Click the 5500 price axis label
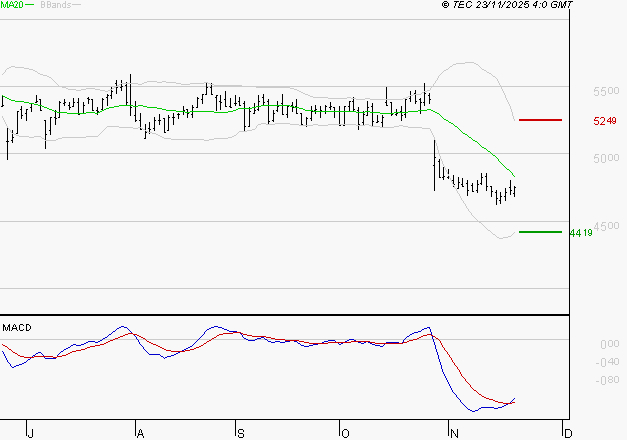Image resolution: width=627 pixels, height=440 pixels. 606,91
